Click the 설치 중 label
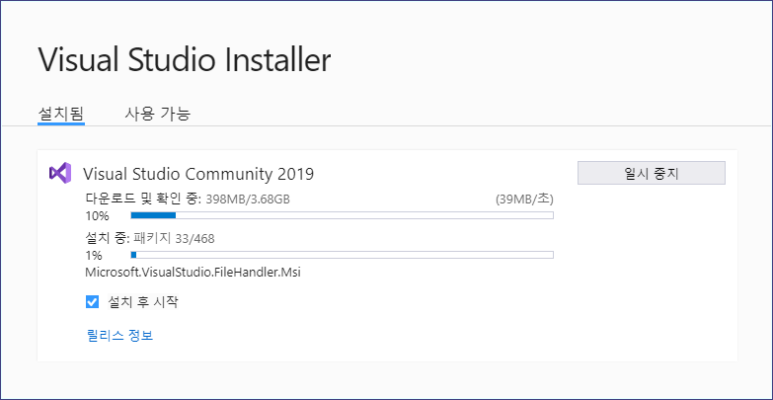This screenshot has width=773, height=400. [107, 239]
